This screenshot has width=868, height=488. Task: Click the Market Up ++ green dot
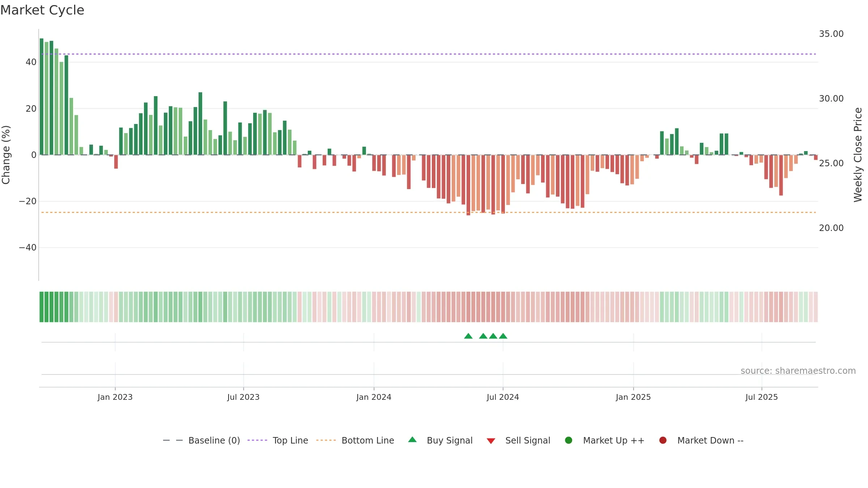[569, 440]
